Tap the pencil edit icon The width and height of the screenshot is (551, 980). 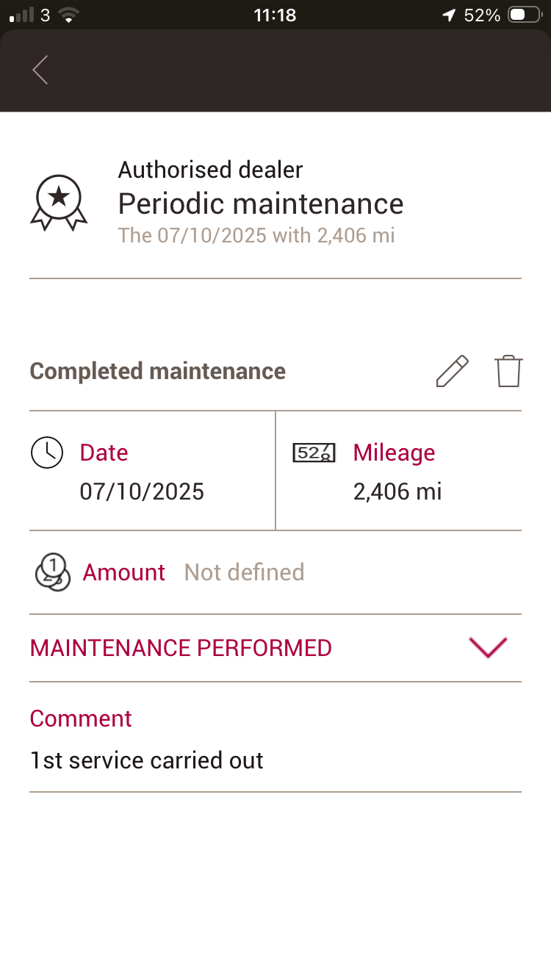click(x=453, y=371)
